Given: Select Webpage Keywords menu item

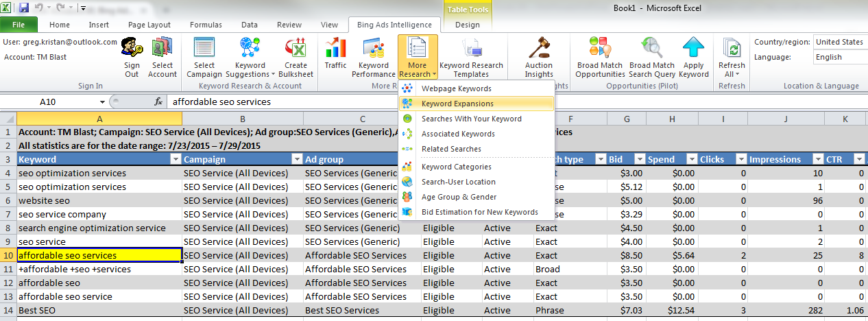Looking at the screenshot, I should tap(477, 88).
